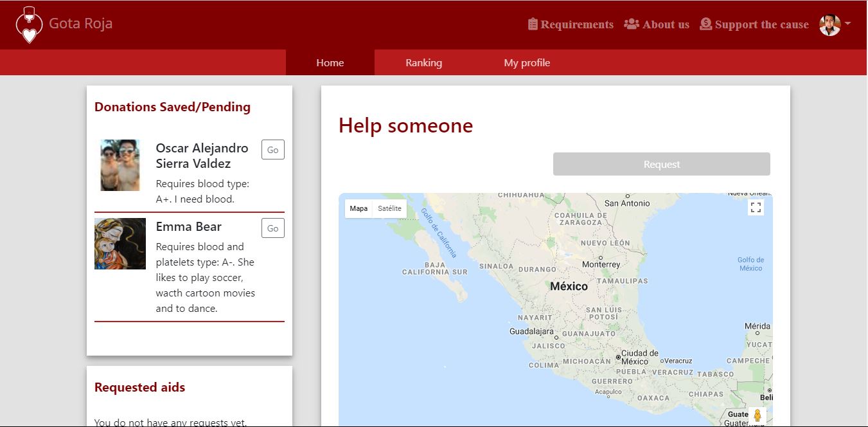Click the dollar coin icon beside Support the cause
Image resolution: width=868 pixels, height=427 pixels.
[x=705, y=24]
